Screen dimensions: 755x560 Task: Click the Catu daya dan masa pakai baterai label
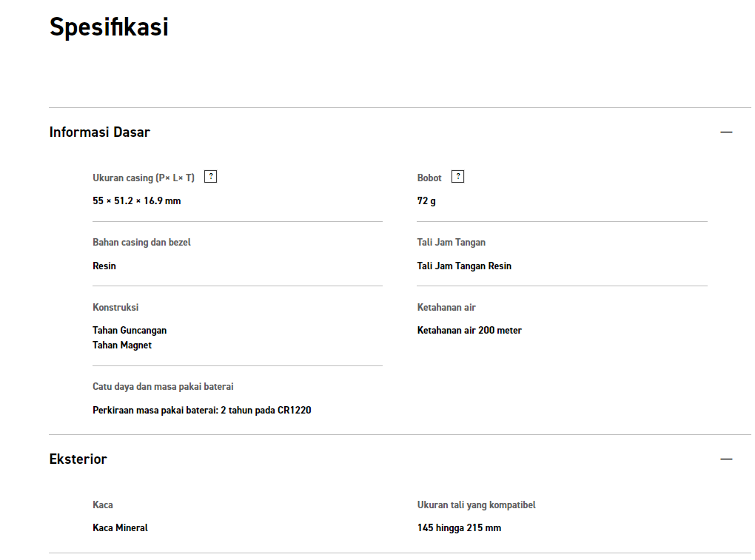(163, 387)
